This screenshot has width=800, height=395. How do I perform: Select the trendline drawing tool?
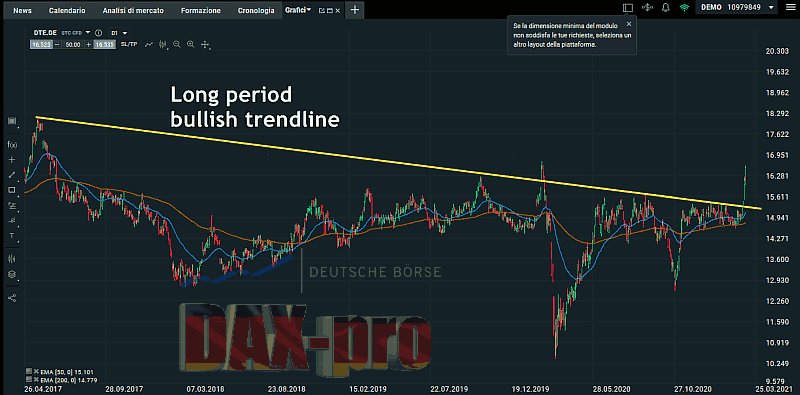[x=12, y=175]
